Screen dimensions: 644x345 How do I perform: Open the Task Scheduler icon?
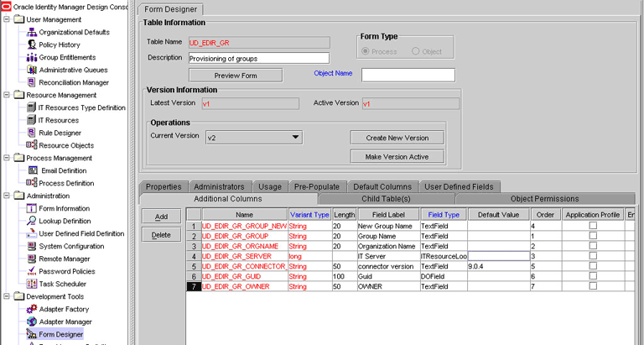[32, 284]
